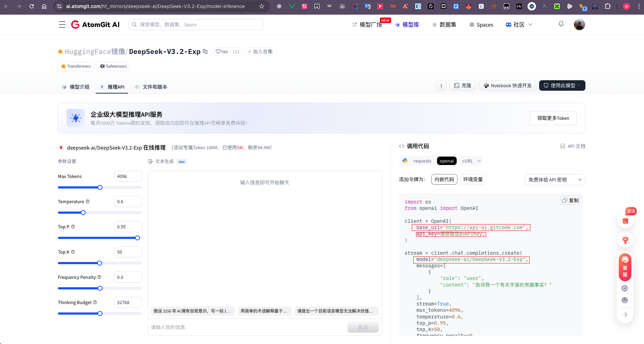This screenshot has height=344, width=644.
Task: Click the 克隆 clone button
Action: (x=463, y=85)
